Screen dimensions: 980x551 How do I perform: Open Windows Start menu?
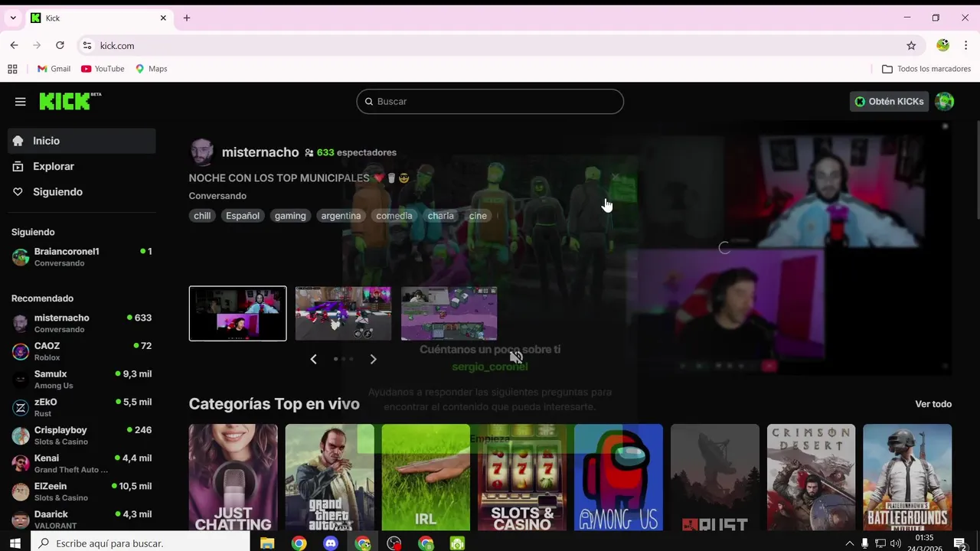pos(15,543)
